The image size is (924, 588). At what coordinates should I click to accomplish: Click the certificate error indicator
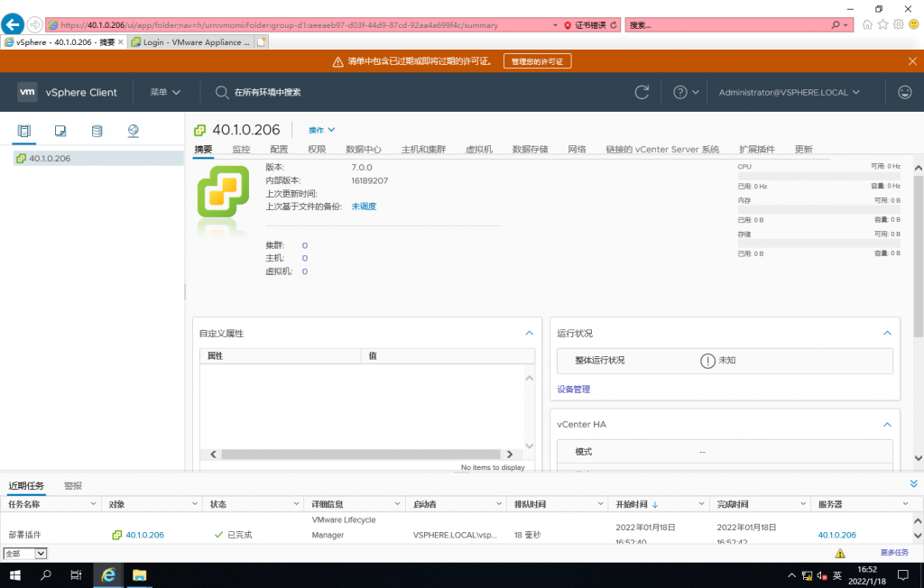[585, 24]
